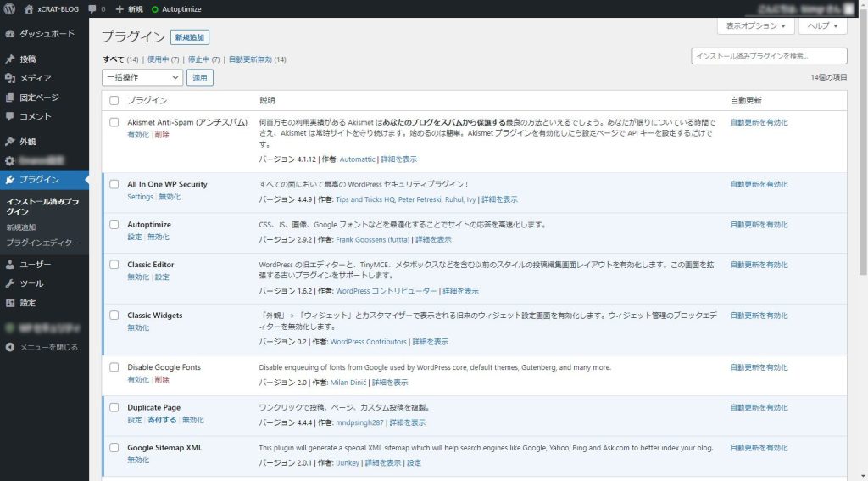Open the ダッシュボード sidebar icon
Screen dimensions: 868x481
tap(10, 34)
